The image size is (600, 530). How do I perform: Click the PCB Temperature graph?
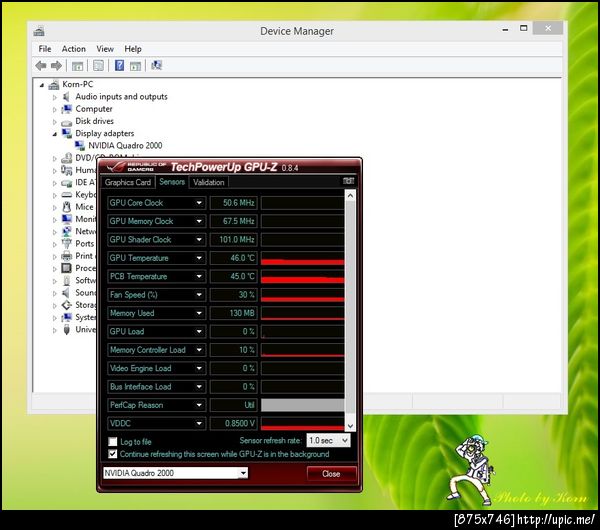(x=302, y=276)
